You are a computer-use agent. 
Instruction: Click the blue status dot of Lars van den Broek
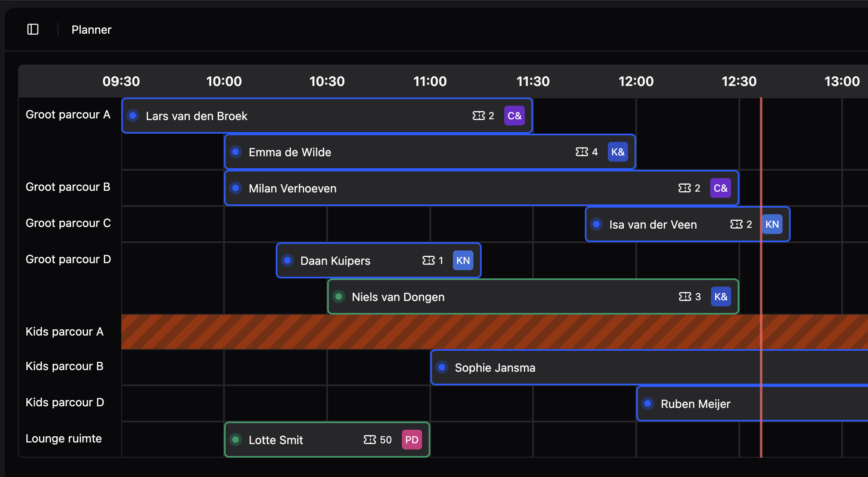coord(133,116)
